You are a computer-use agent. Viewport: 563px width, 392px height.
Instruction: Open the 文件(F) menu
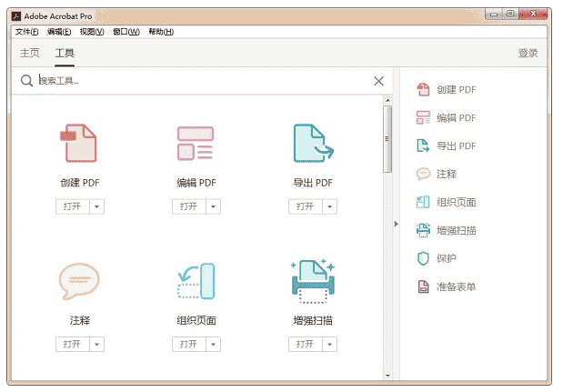(27, 32)
